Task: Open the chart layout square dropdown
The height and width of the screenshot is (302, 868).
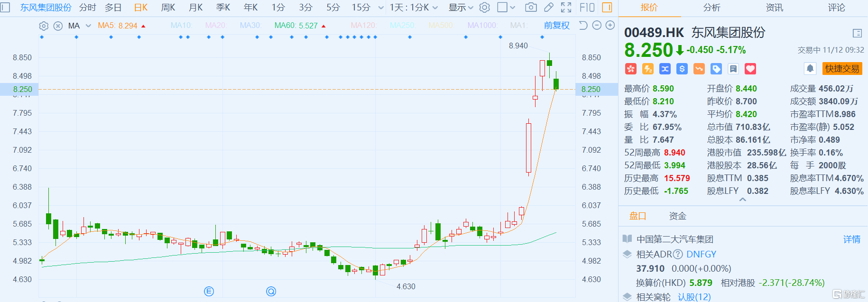Action: 506,8
